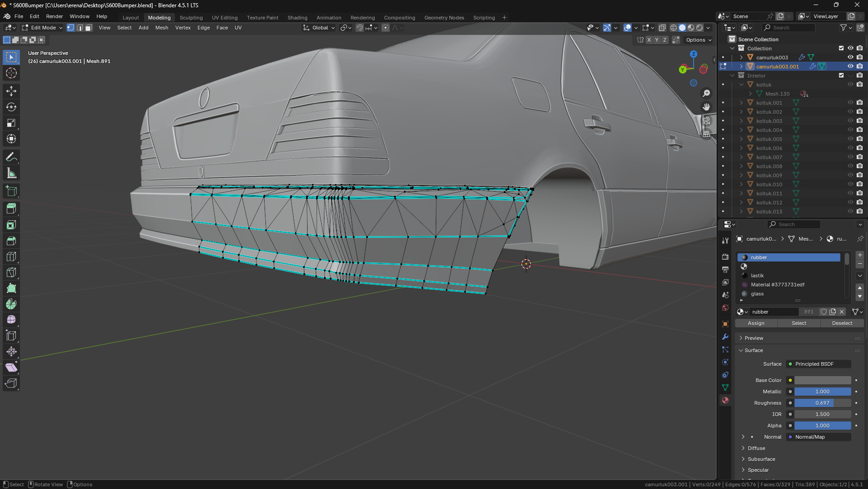
Task: Select the Rotate tool
Action: (11, 107)
